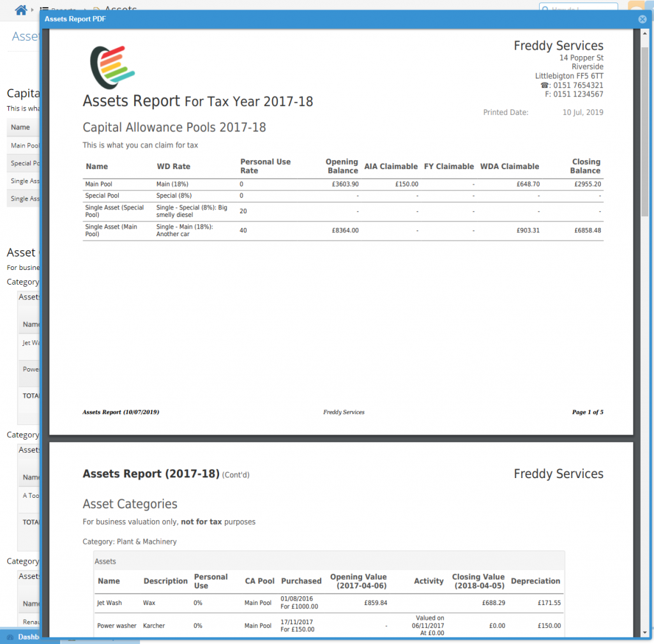This screenshot has width=654, height=644.
Task: Click the depreciation value '£171.55'
Action: coord(549,603)
